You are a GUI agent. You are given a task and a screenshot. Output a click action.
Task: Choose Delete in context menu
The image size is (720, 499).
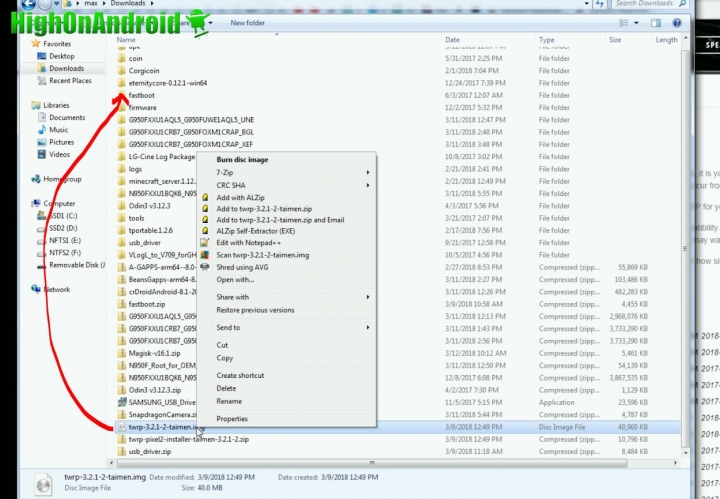226,388
